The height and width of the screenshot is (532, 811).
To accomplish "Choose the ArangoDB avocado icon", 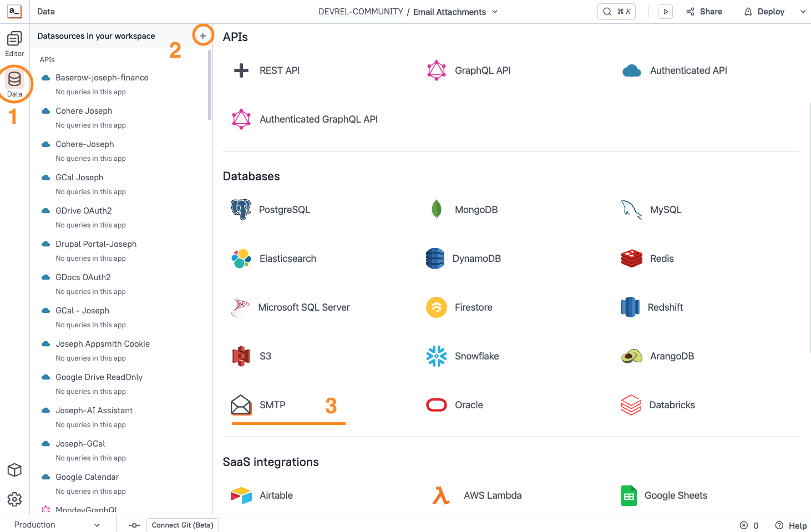I will pyautogui.click(x=632, y=356).
